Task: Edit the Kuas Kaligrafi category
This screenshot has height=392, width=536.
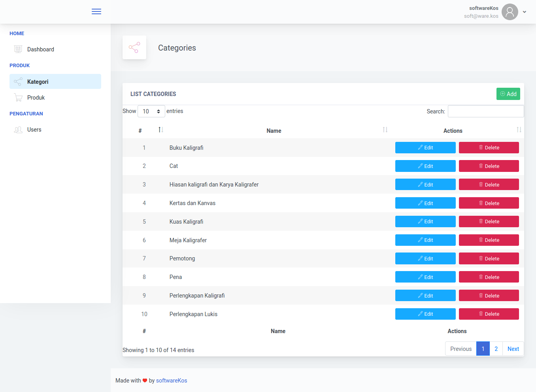Action: pos(425,222)
